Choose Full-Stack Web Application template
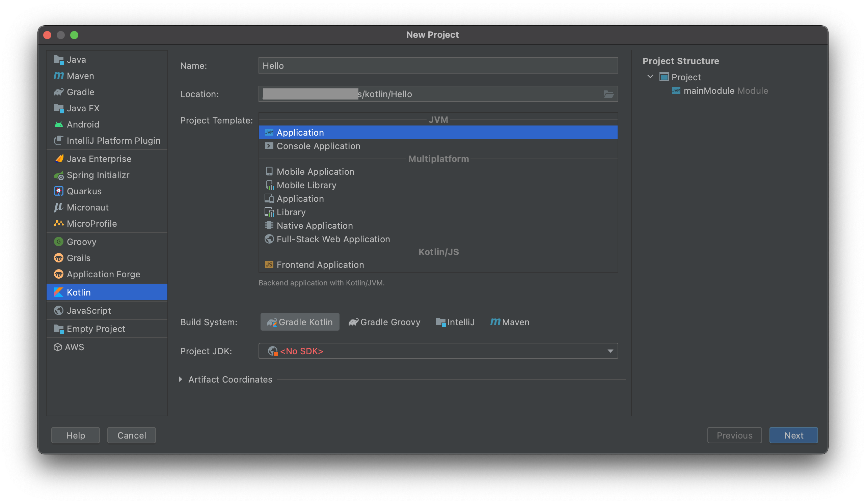866x504 pixels. pyautogui.click(x=438, y=239)
